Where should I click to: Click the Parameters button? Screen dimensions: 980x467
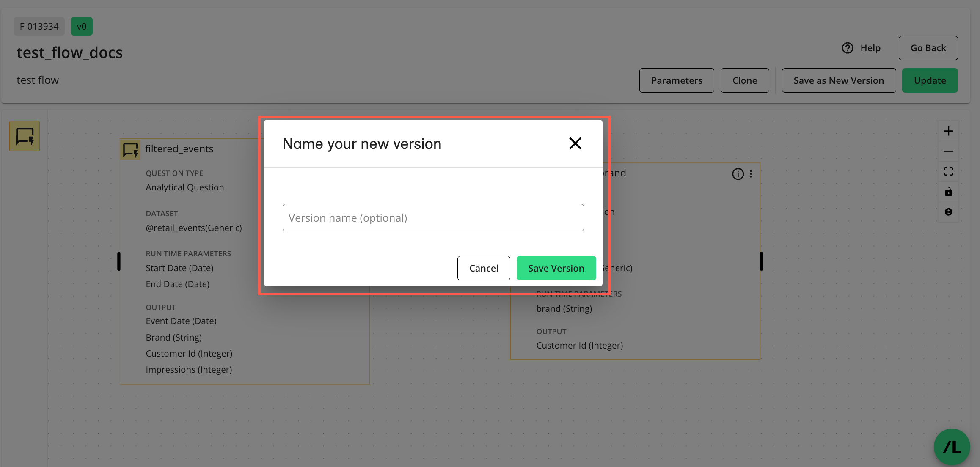click(676, 80)
